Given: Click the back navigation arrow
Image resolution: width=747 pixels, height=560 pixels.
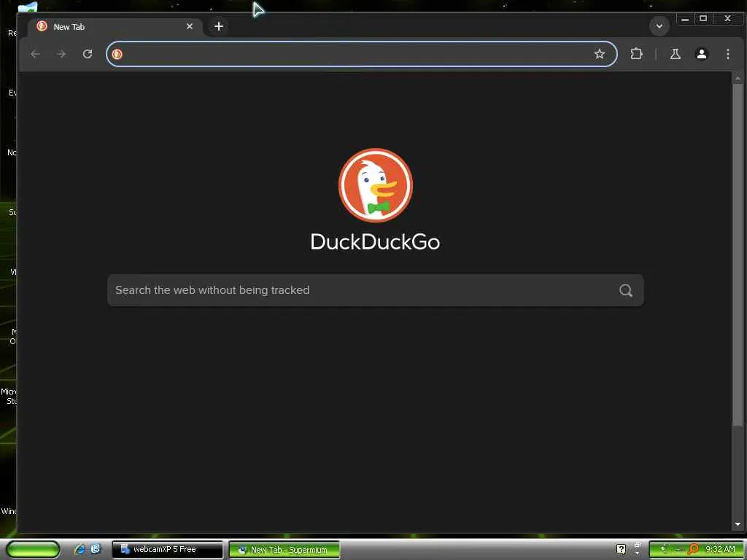Looking at the screenshot, I should pyautogui.click(x=35, y=54).
